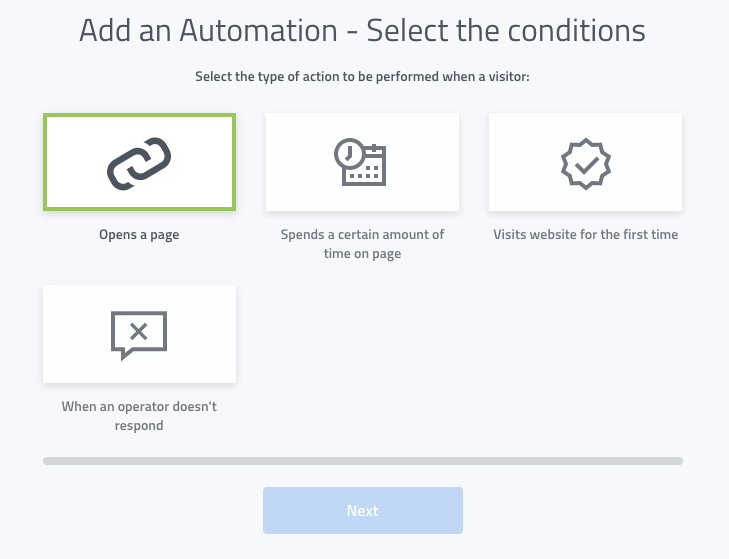
Task: Click the small clock on the calendar icon
Action: (349, 152)
